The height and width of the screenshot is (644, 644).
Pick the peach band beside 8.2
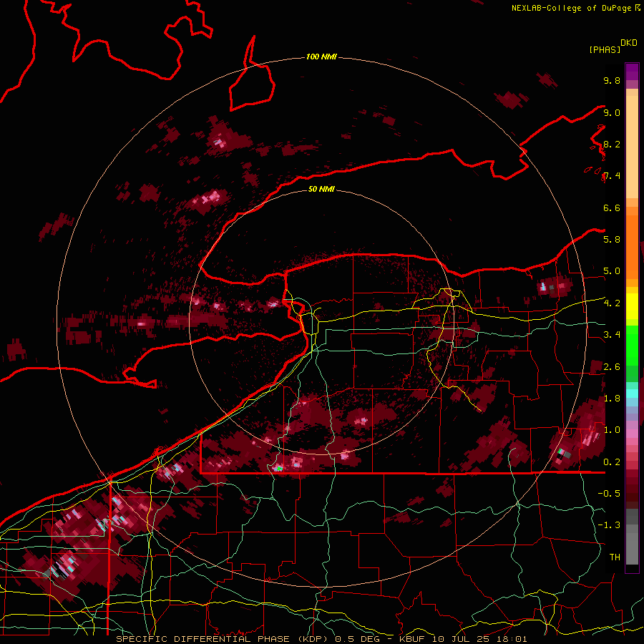[x=632, y=147]
